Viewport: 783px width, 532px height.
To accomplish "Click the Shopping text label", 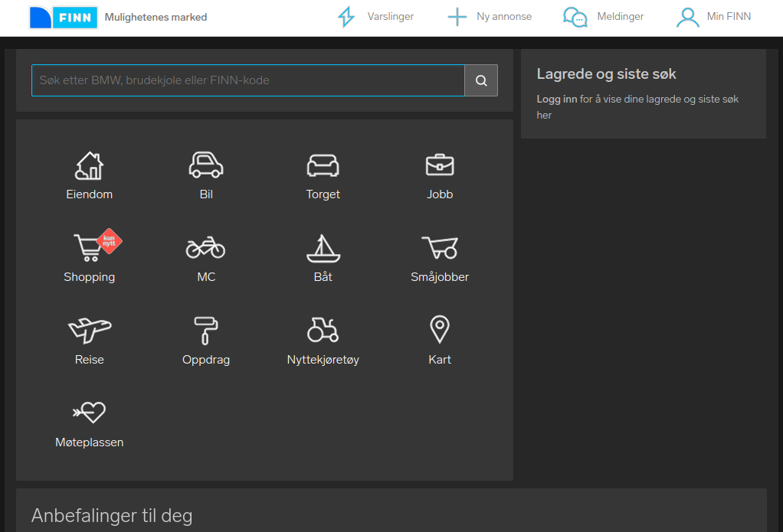I will click(x=90, y=277).
